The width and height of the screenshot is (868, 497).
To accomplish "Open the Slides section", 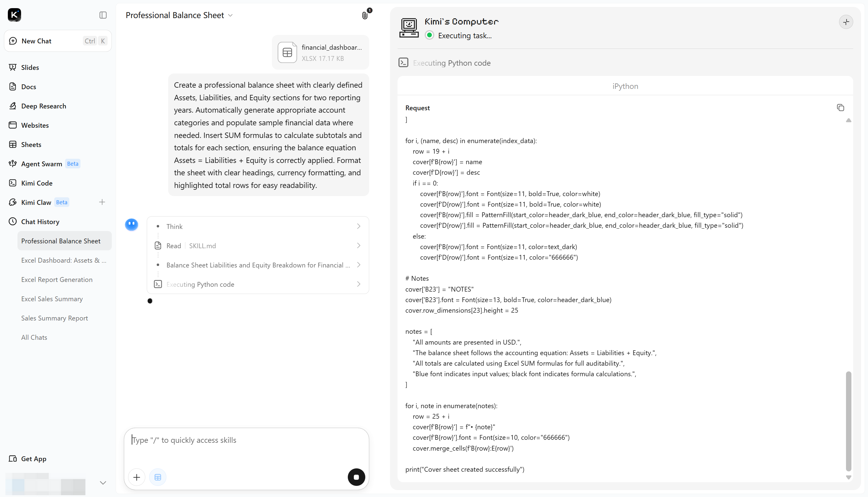I will click(30, 67).
